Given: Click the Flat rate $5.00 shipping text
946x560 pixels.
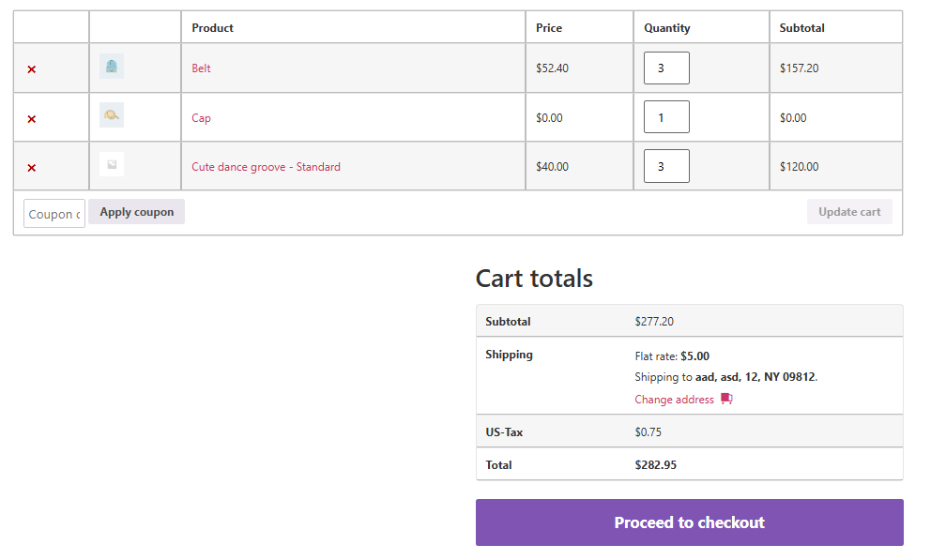Looking at the screenshot, I should (x=672, y=356).
